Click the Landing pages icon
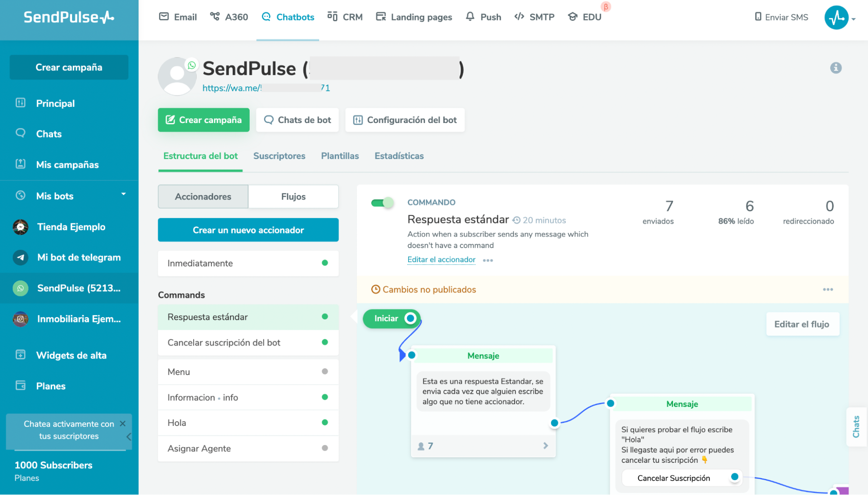 381,17
